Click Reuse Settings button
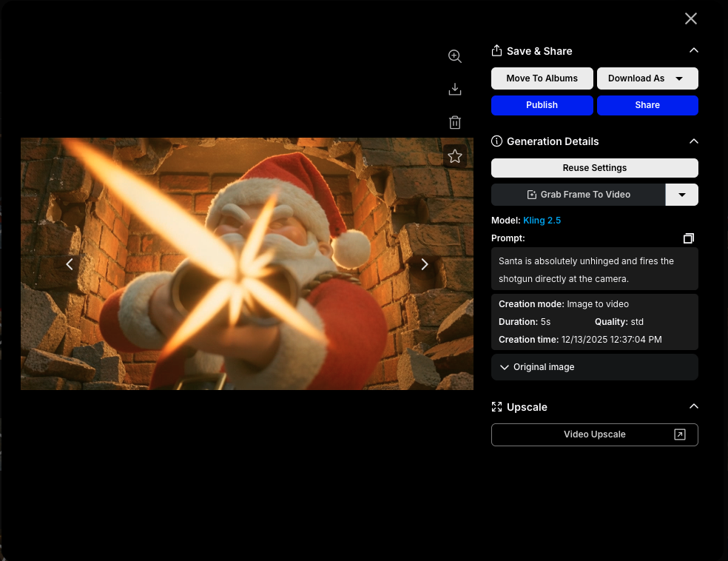728x561 pixels. pyautogui.click(x=594, y=168)
